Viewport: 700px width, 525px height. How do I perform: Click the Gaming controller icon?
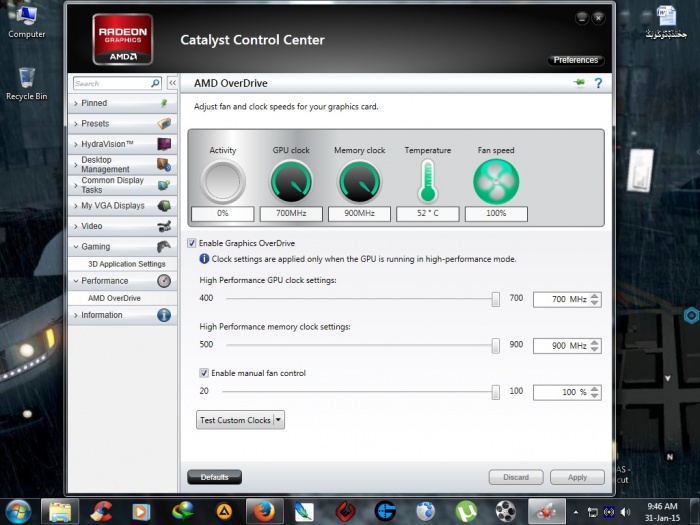(x=164, y=246)
